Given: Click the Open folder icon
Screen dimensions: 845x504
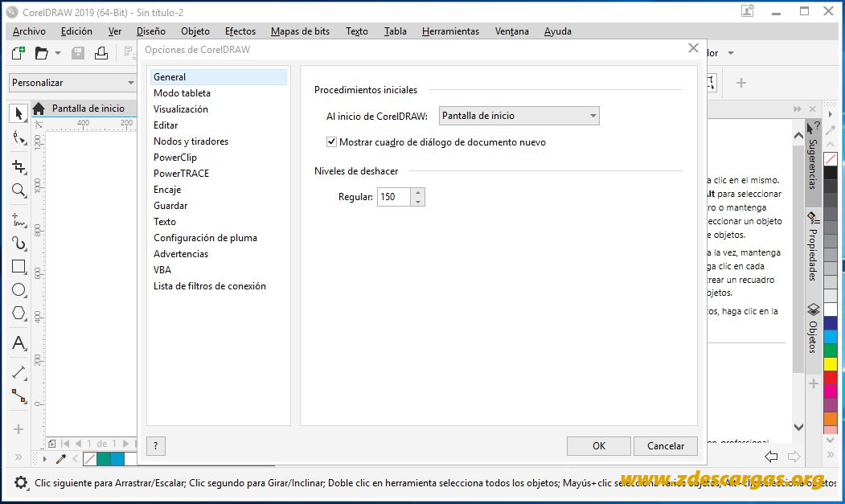Looking at the screenshot, I should 42,53.
